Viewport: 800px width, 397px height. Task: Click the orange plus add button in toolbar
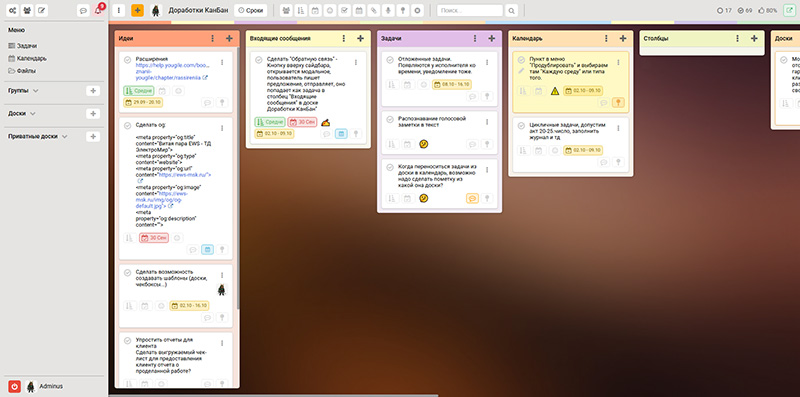click(x=137, y=10)
